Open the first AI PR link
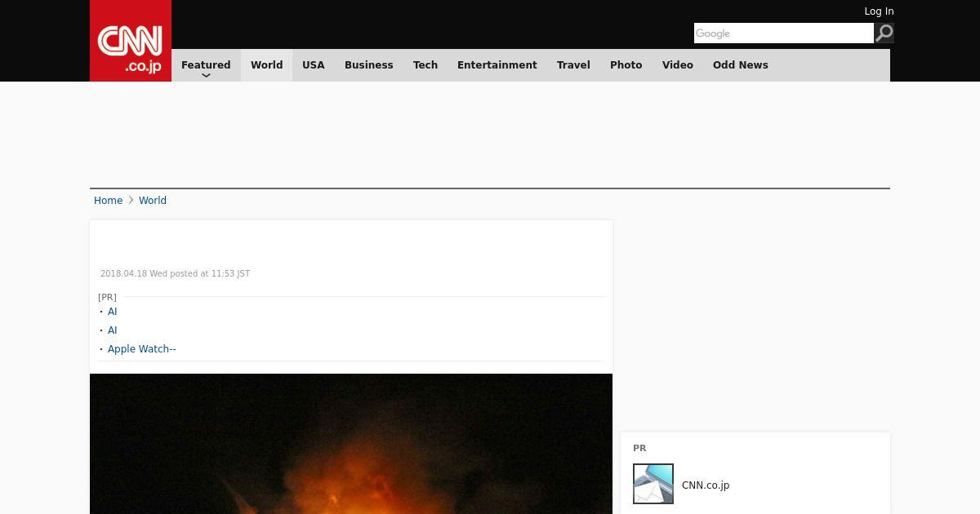This screenshot has height=514, width=980. 113,312
